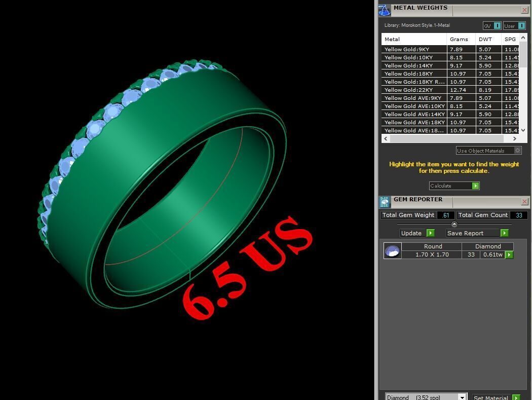The image size is (532, 400).
Task: Click the Update button
Action: coord(417,233)
